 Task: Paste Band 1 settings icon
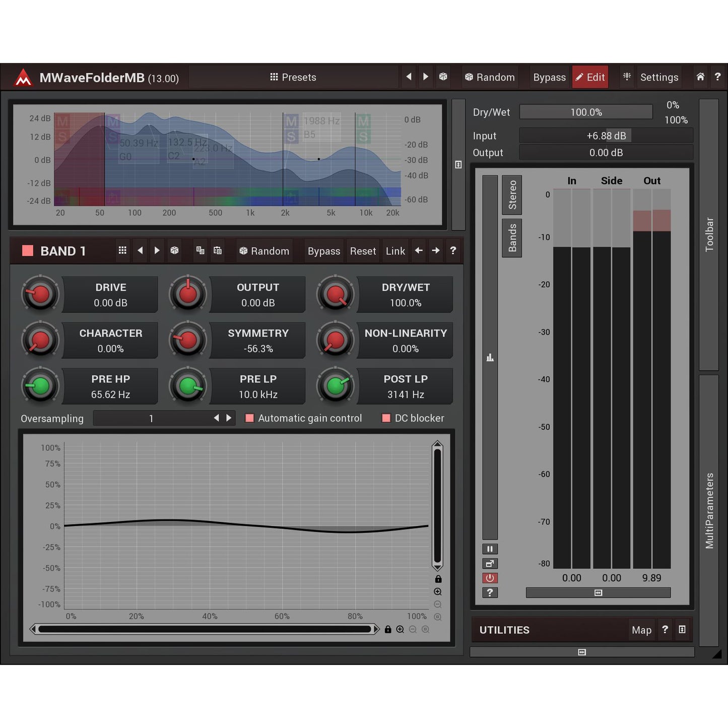point(218,251)
